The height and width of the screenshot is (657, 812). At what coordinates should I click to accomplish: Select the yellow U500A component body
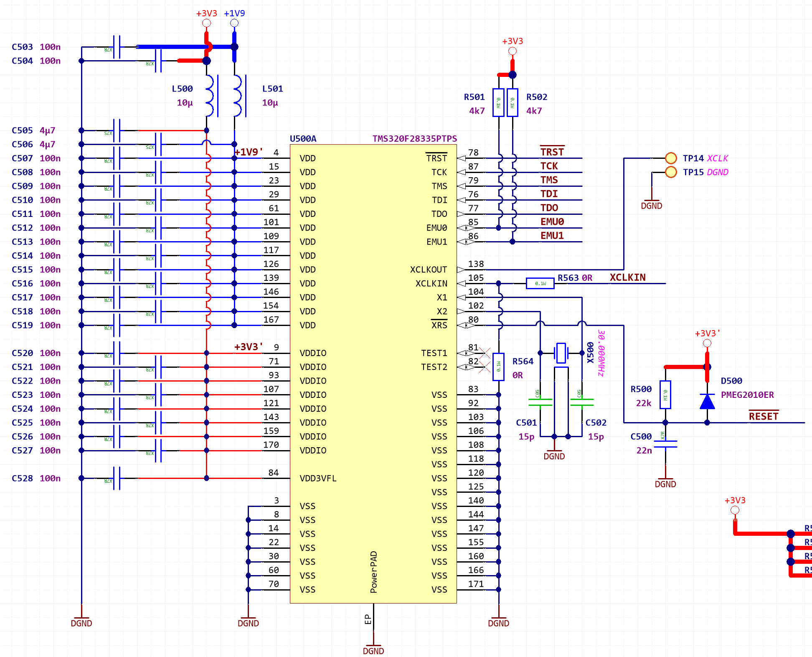(x=373, y=374)
